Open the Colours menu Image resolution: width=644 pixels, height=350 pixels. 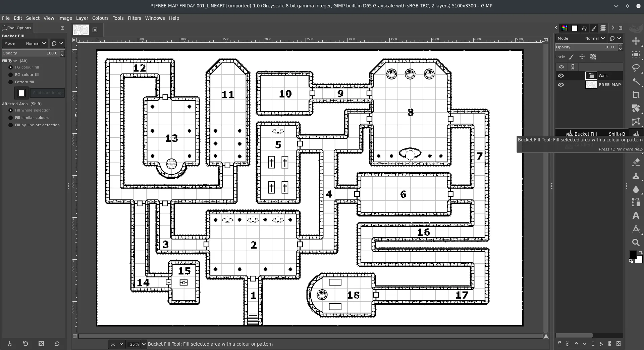[x=100, y=18]
